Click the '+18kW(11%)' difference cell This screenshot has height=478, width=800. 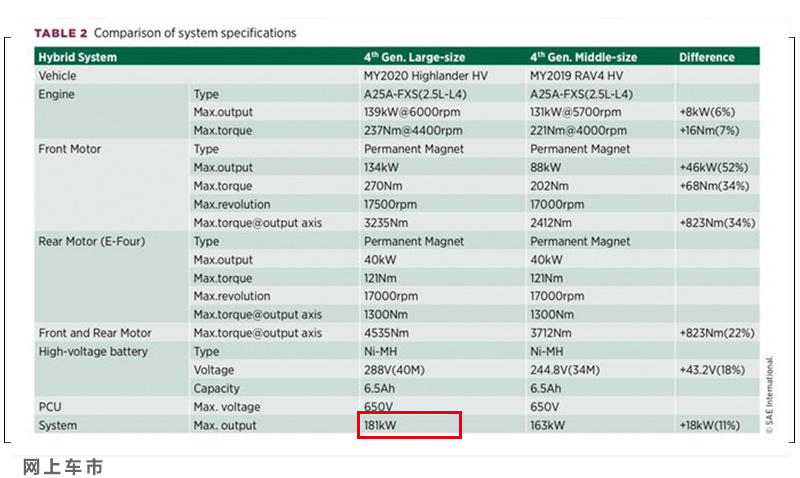click(709, 425)
